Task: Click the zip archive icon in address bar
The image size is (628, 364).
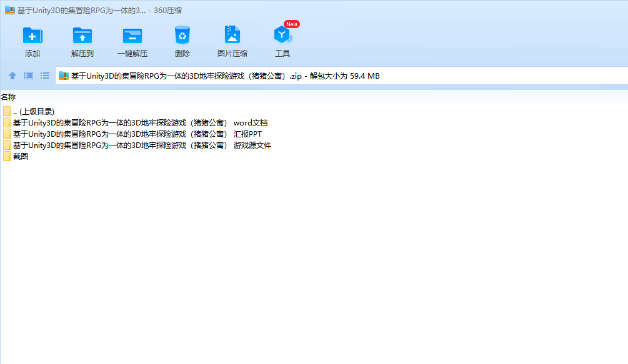Action: click(x=64, y=76)
